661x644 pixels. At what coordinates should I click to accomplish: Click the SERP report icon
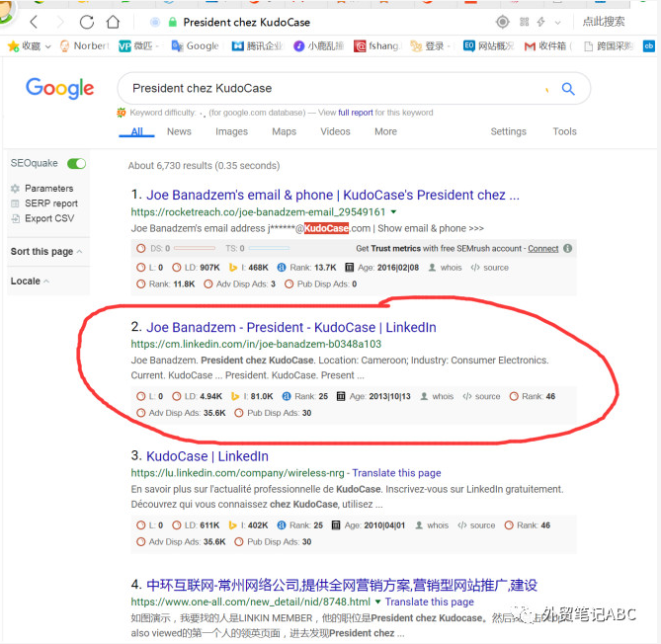pos(15,203)
